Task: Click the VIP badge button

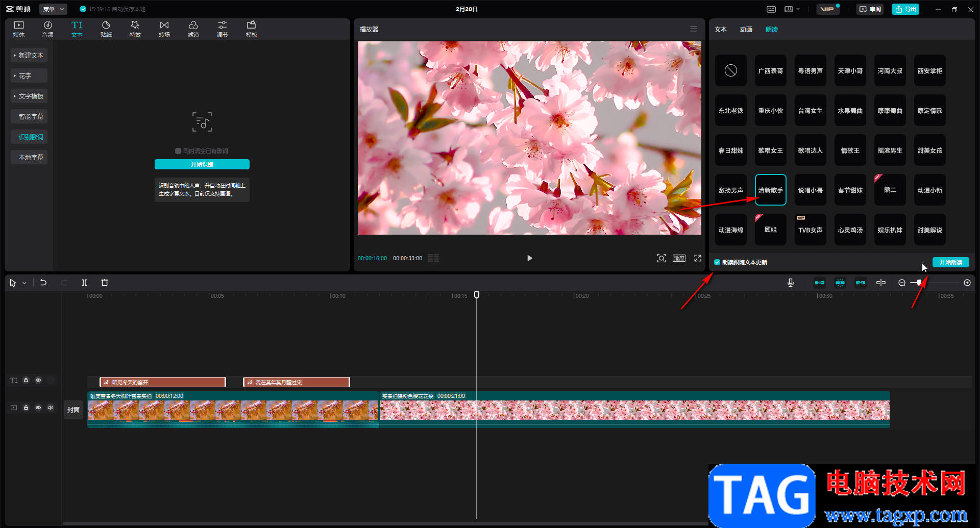Action: [827, 9]
